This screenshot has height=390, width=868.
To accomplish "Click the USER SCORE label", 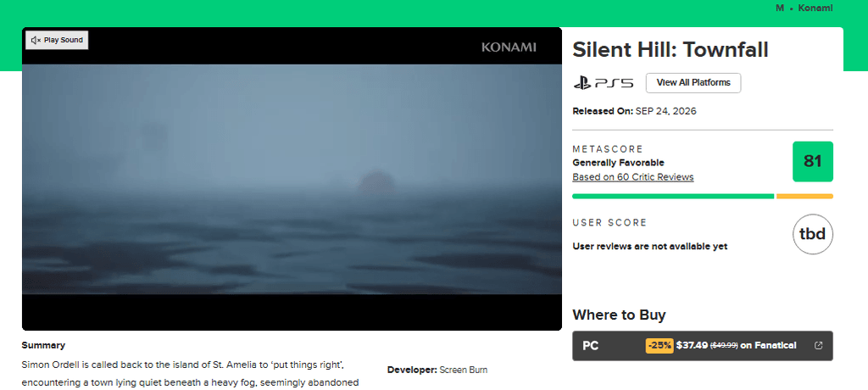I will click(609, 223).
